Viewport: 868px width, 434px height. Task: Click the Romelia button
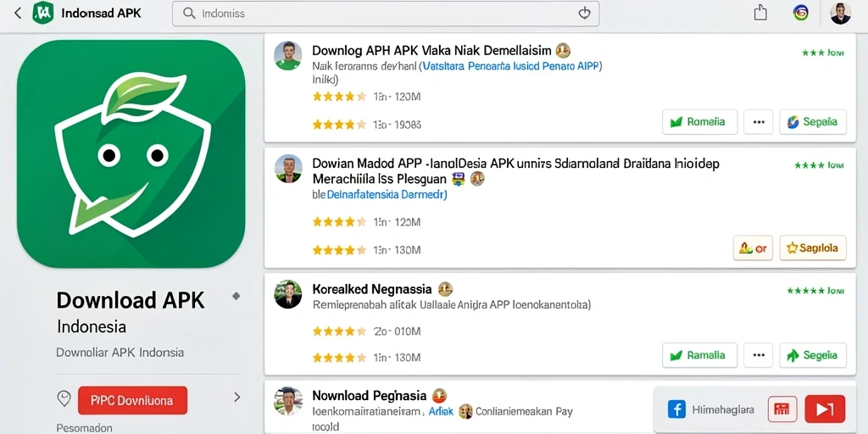(x=699, y=122)
